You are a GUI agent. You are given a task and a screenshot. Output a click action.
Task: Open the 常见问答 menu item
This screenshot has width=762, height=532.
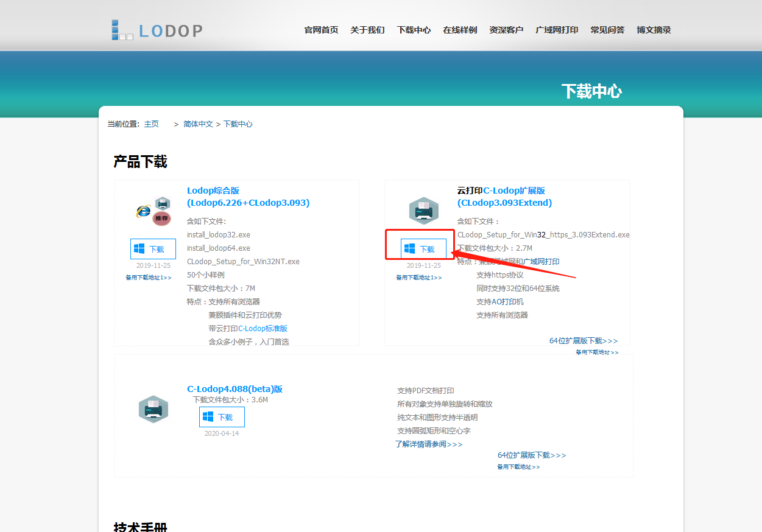607,29
